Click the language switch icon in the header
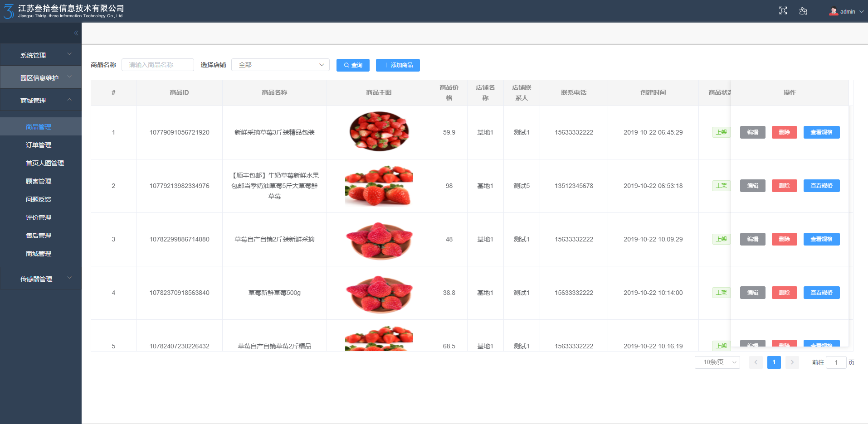 click(x=803, y=11)
